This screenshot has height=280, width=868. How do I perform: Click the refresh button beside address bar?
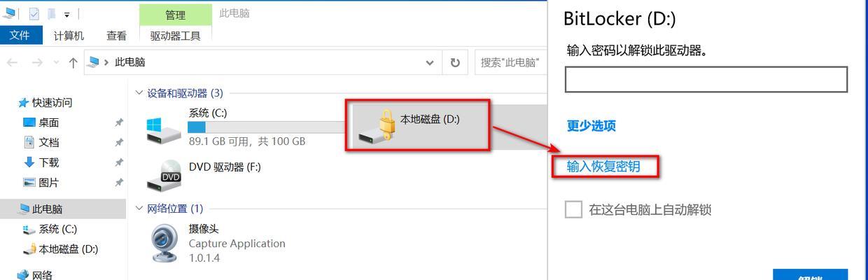[455, 62]
